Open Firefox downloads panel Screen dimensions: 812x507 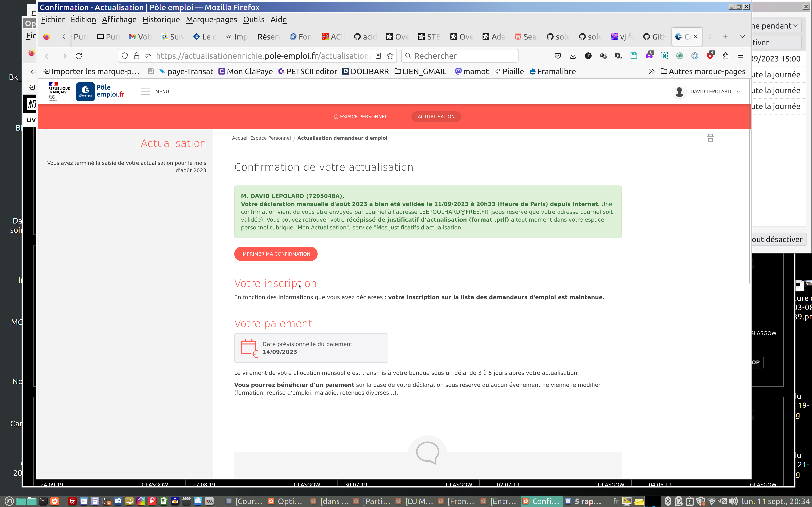pos(573,56)
